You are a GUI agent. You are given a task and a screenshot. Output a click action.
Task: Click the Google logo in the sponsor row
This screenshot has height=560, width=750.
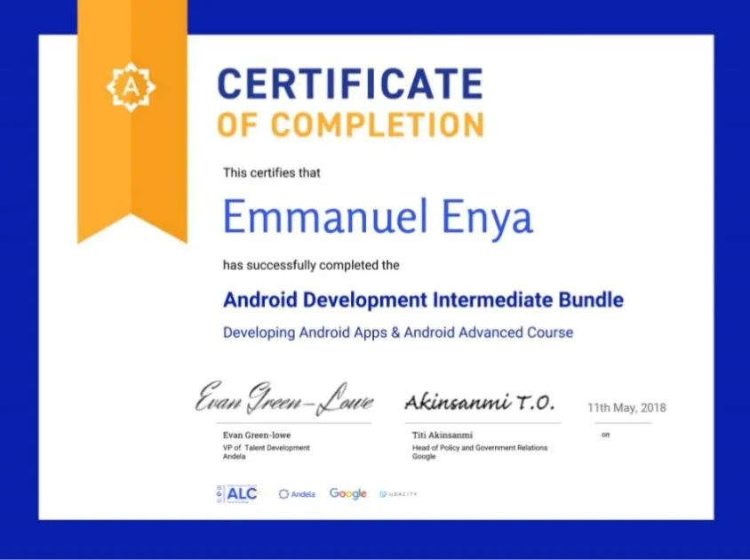347,494
